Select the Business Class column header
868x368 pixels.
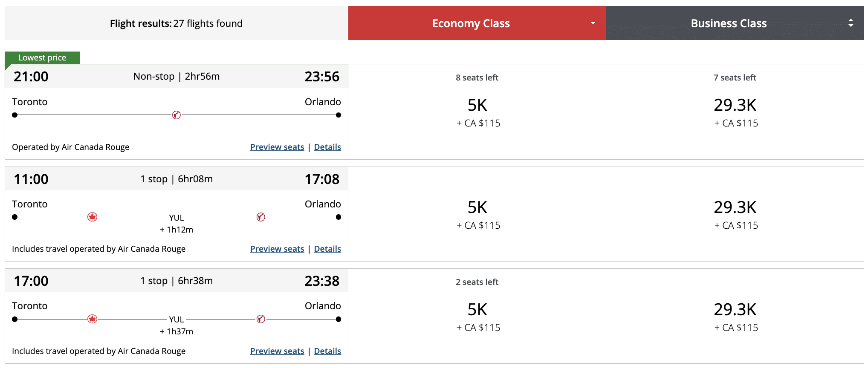click(x=728, y=23)
